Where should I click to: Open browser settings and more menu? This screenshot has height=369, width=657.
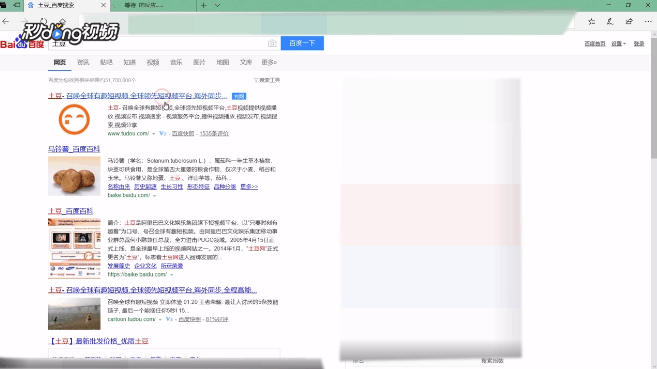coord(648,21)
